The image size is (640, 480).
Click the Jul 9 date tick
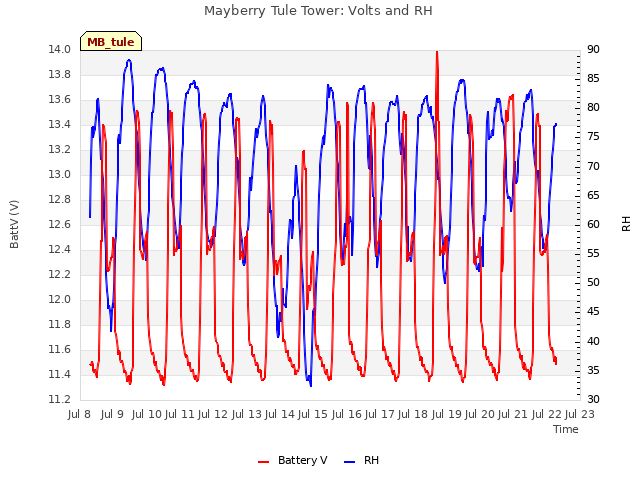pos(112,415)
